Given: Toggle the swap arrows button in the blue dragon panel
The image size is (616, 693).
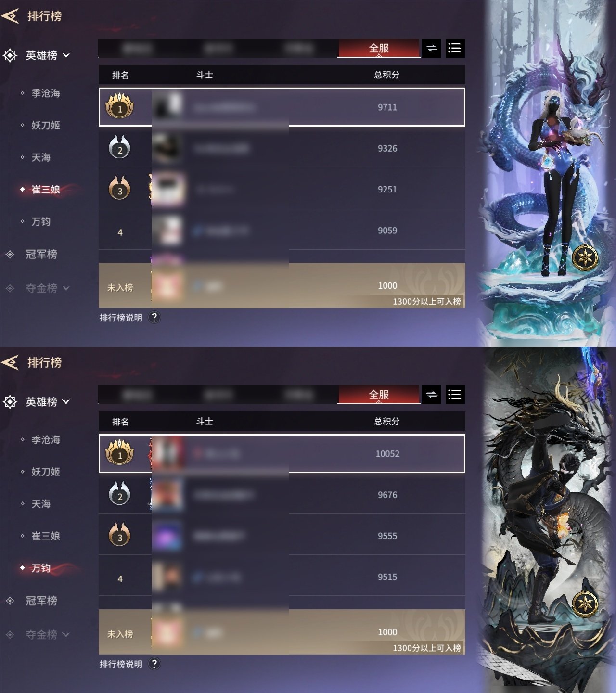Looking at the screenshot, I should pos(432,48).
